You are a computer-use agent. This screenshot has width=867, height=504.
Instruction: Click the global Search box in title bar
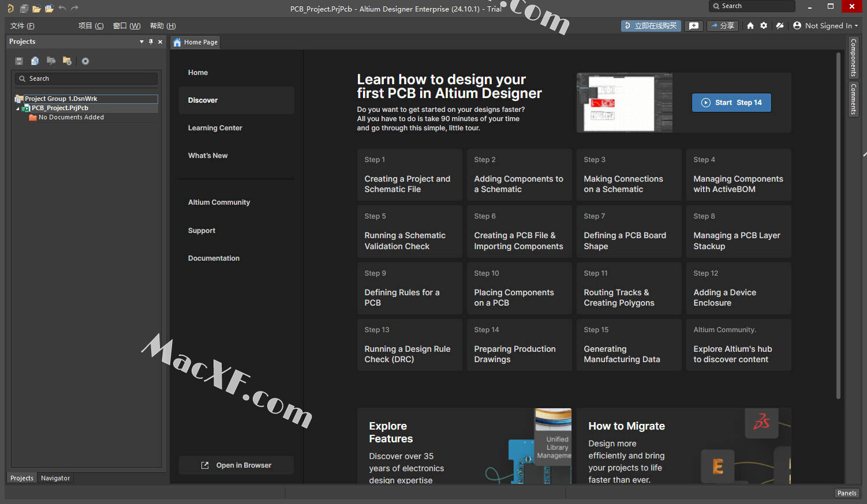(x=752, y=6)
